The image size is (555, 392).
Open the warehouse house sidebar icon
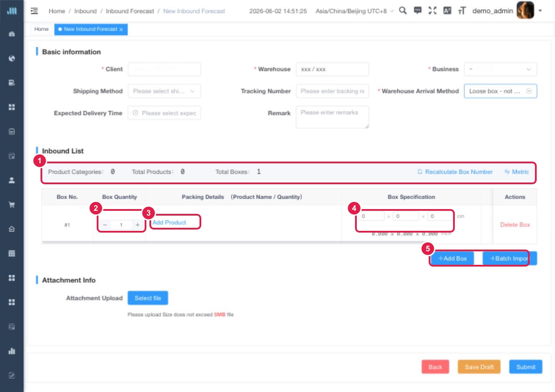12,229
